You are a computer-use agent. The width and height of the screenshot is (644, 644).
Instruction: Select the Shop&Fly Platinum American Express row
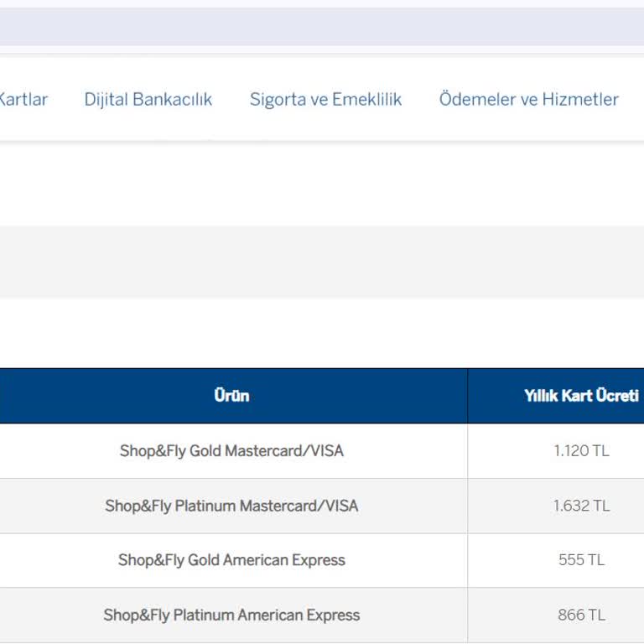[x=322, y=615]
